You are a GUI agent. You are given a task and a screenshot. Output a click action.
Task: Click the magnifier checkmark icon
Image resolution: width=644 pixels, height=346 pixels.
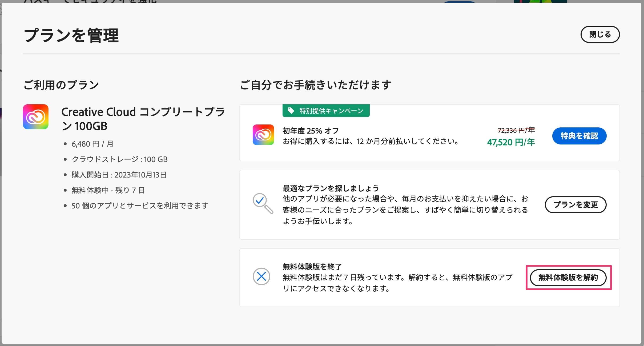coord(263,203)
